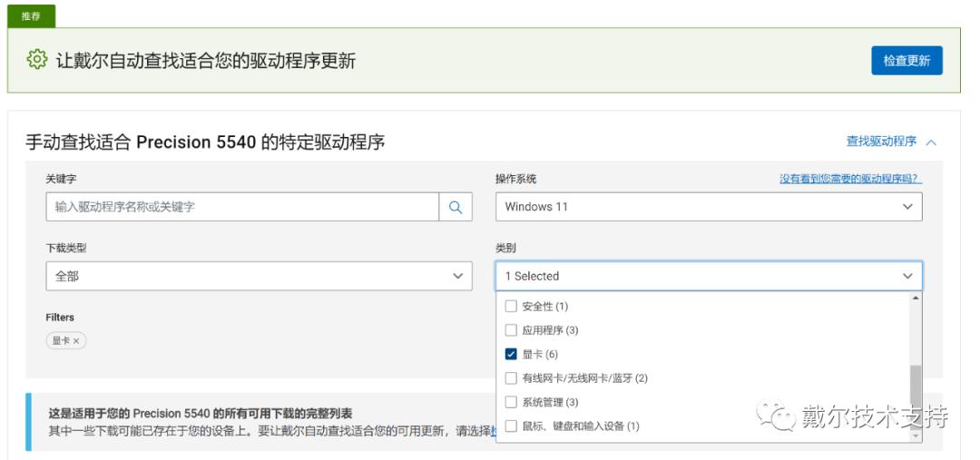Collapse the 查找驱动程序 section
980x460 pixels.
click(891, 142)
